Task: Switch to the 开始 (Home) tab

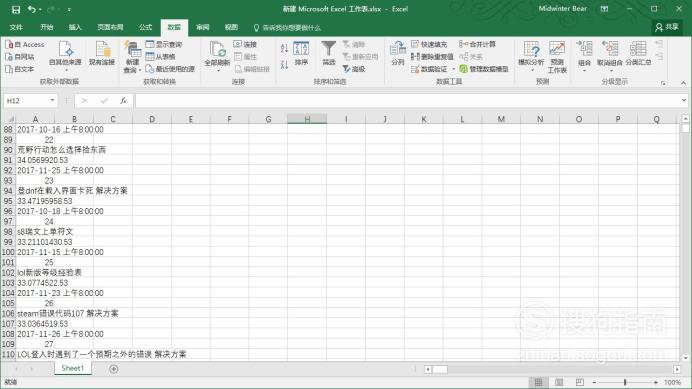Action: click(46, 27)
